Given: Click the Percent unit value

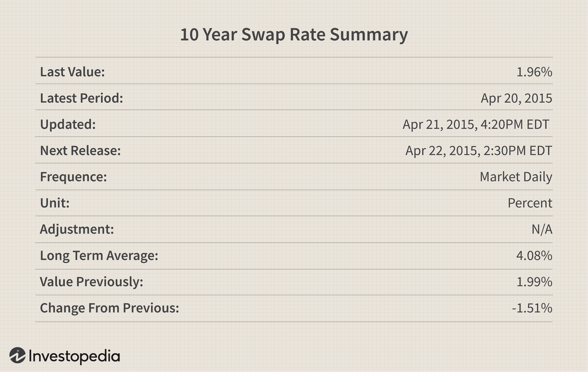Looking at the screenshot, I should click(x=530, y=203).
